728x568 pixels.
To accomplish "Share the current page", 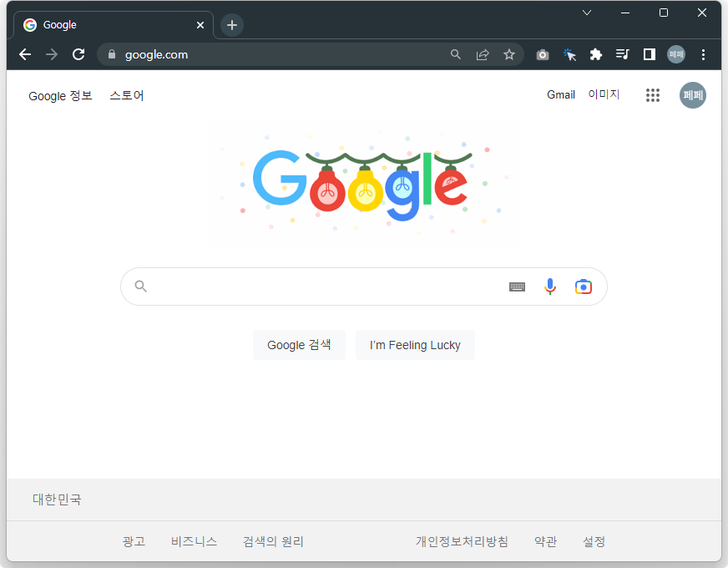I will 483,53.
